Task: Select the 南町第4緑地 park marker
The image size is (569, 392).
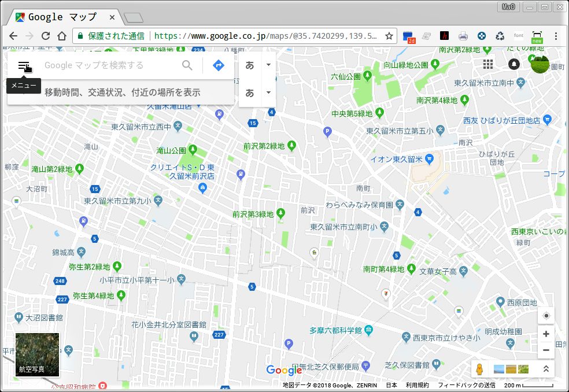Action: 411,269
